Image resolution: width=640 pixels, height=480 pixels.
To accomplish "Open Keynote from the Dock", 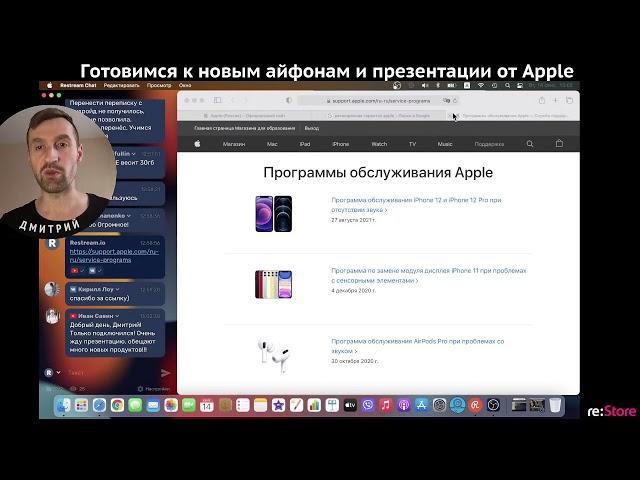I will pyautogui.click(x=332, y=405).
